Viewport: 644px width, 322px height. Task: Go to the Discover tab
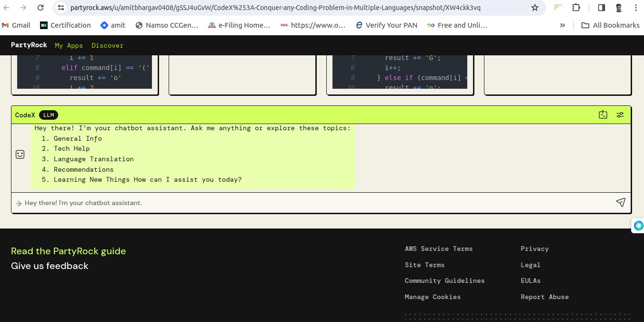[x=107, y=45]
